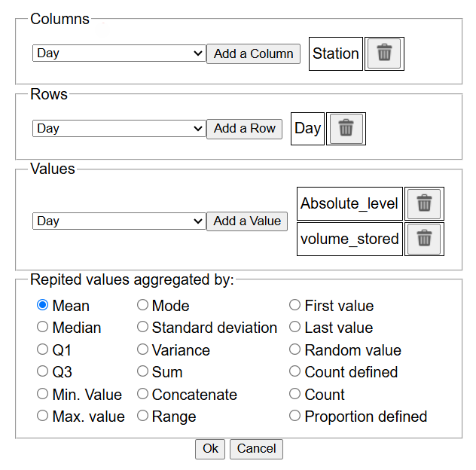Remove volume_stored value via trash icon
This screenshot has height=470, width=476.
pyautogui.click(x=424, y=239)
